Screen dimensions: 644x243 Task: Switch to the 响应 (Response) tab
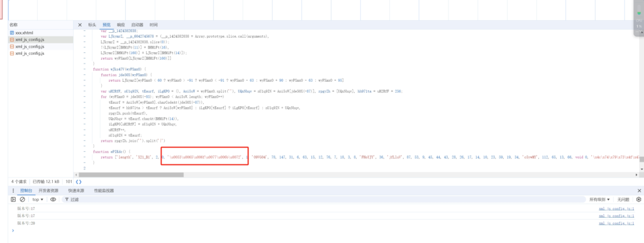point(121,25)
